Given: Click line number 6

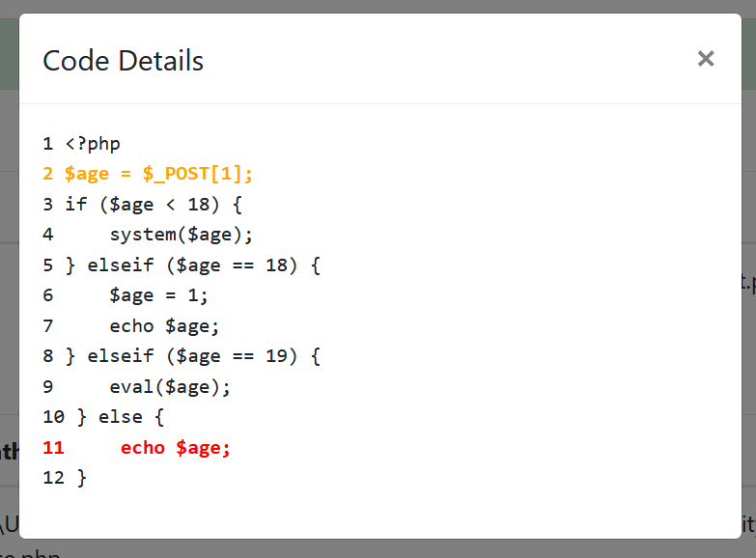Looking at the screenshot, I should click(48, 295).
